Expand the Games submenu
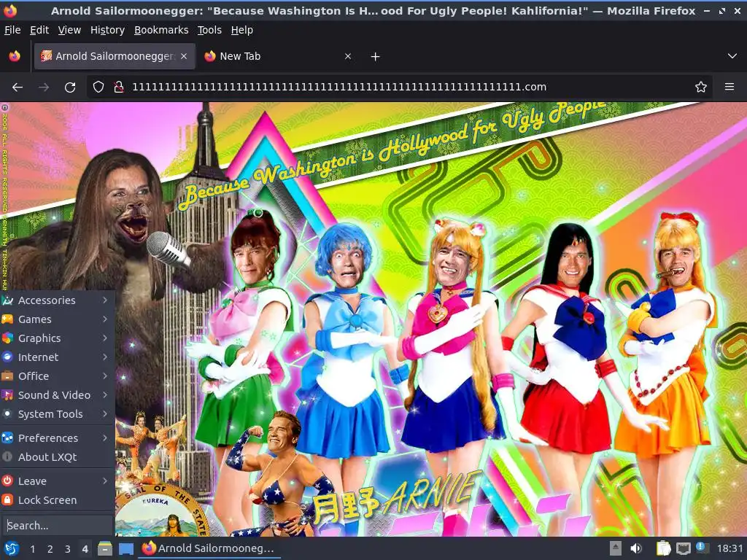 coord(57,319)
